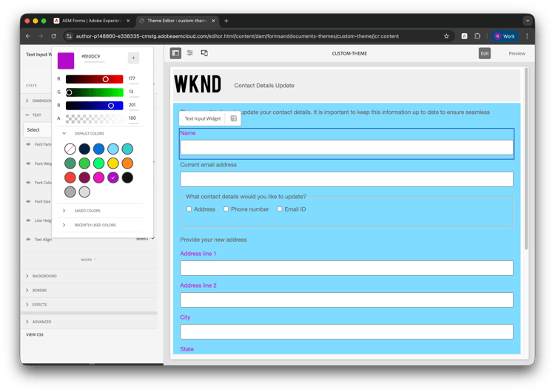Click the red value field 177

[133, 78]
